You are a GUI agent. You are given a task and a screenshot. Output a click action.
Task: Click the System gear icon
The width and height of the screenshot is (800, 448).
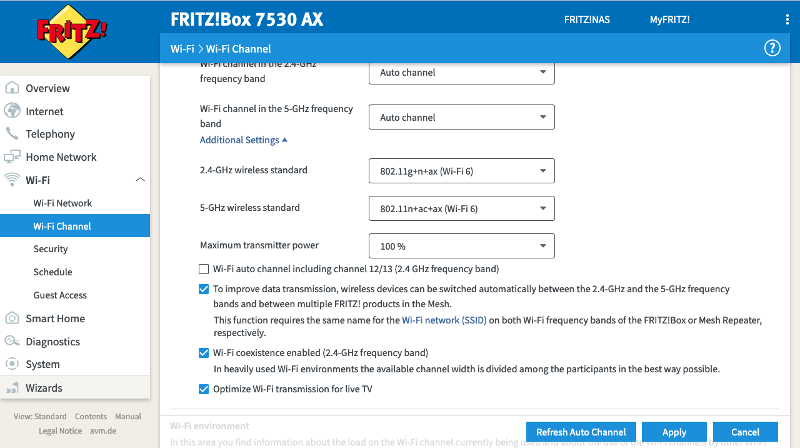click(x=12, y=364)
